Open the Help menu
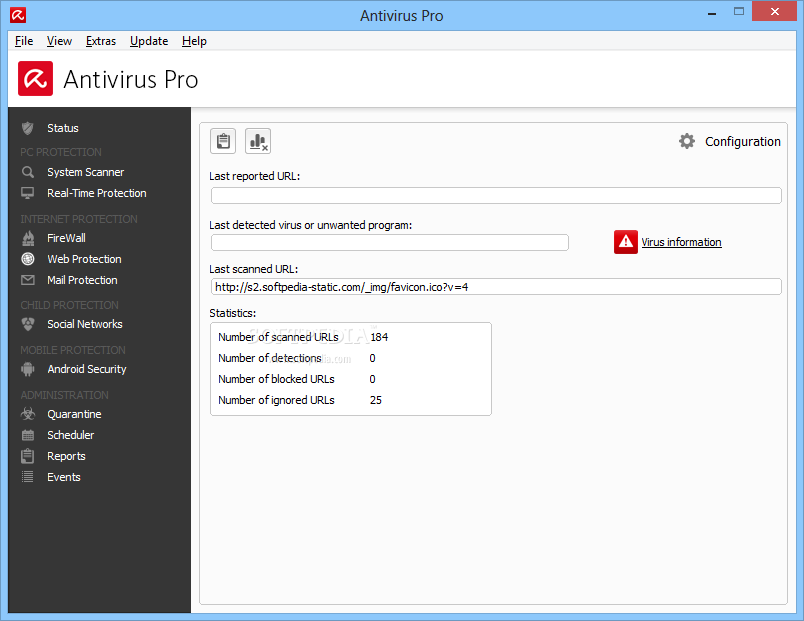 [194, 41]
